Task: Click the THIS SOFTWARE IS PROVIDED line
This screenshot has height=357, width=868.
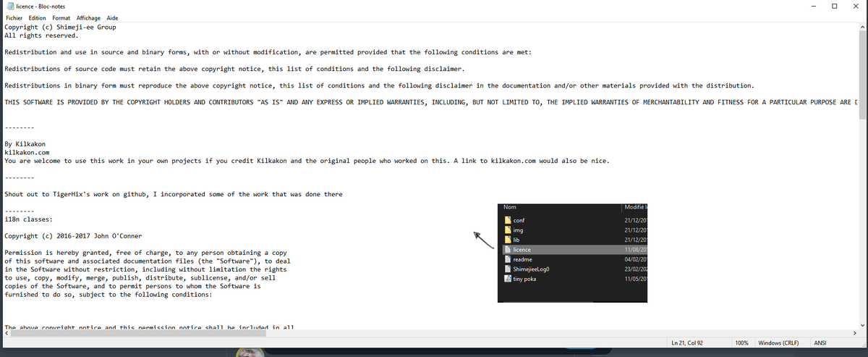Action: [431, 102]
